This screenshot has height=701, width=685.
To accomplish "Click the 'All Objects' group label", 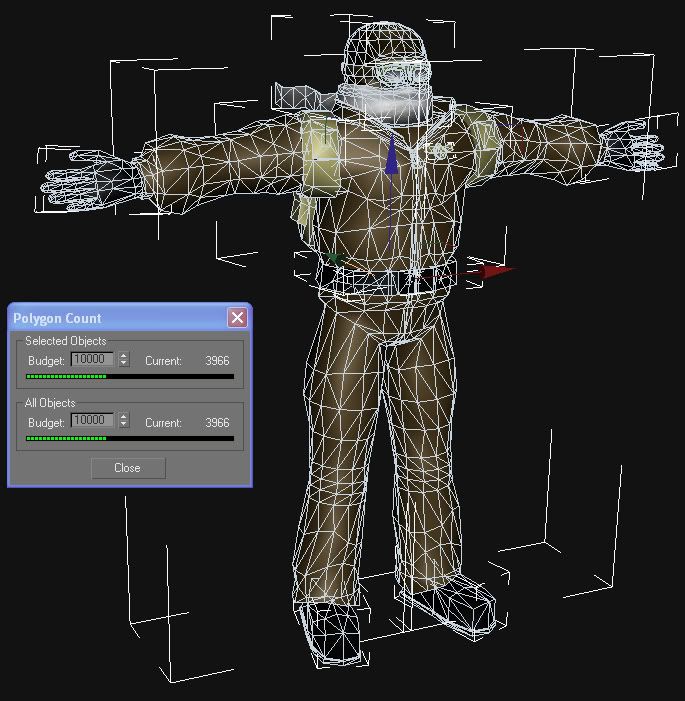I will 50,402.
